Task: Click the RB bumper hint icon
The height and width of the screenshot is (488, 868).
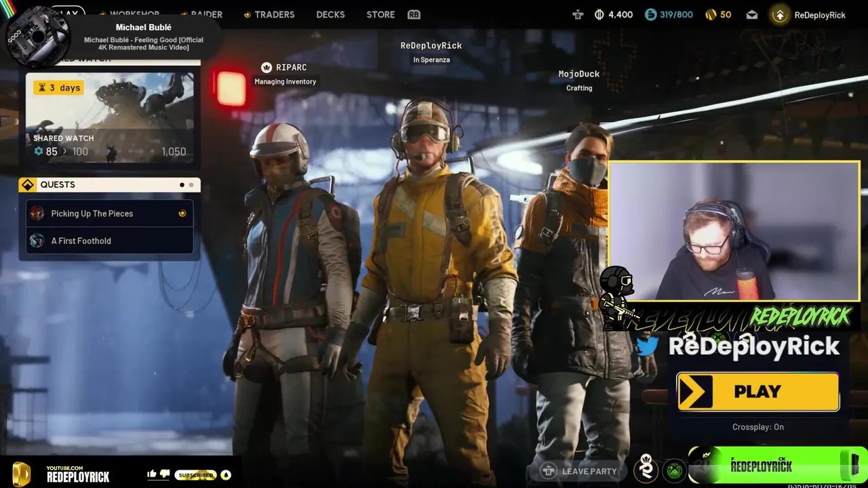Action: click(414, 14)
